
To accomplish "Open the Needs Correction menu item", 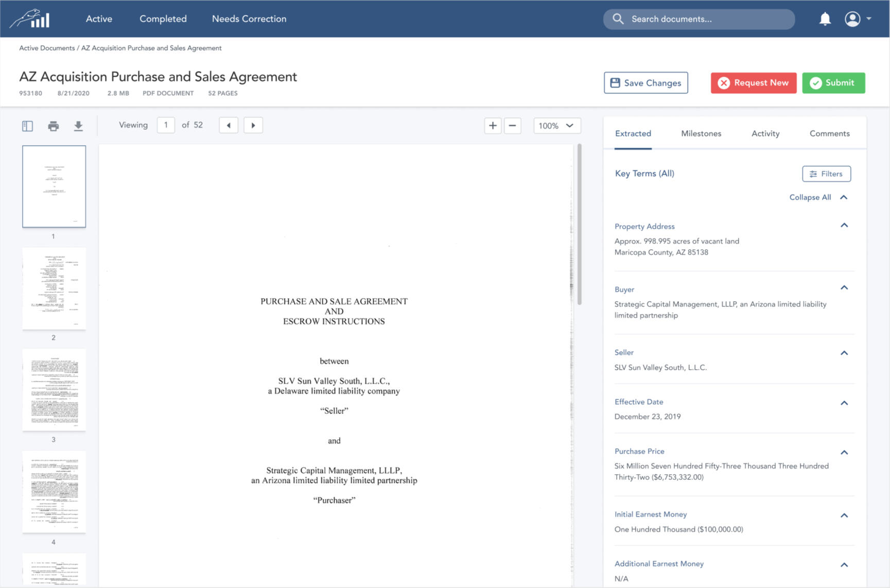I will click(x=249, y=19).
